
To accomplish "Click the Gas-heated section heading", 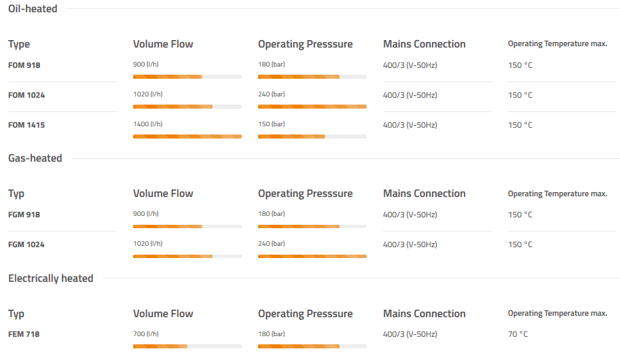I will [x=35, y=158].
